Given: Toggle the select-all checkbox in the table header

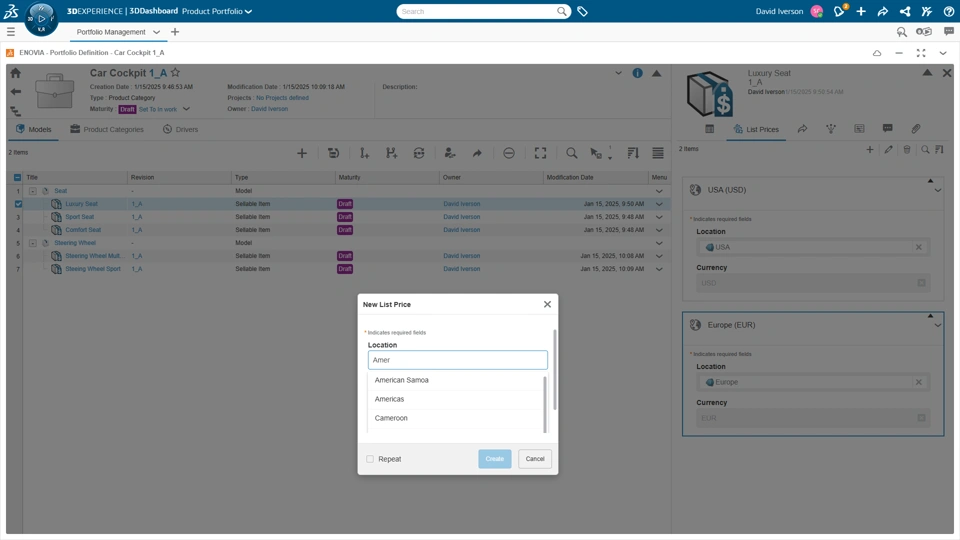Looking at the screenshot, I should [x=17, y=178].
